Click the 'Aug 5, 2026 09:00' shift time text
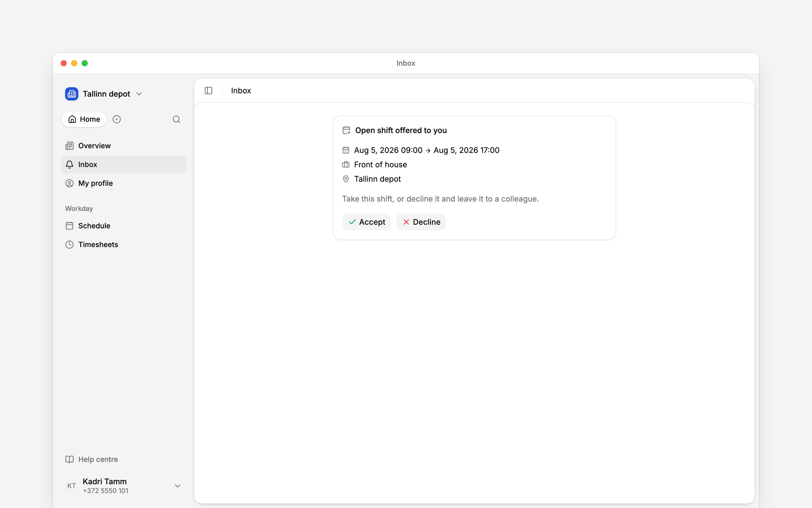 coord(388,150)
